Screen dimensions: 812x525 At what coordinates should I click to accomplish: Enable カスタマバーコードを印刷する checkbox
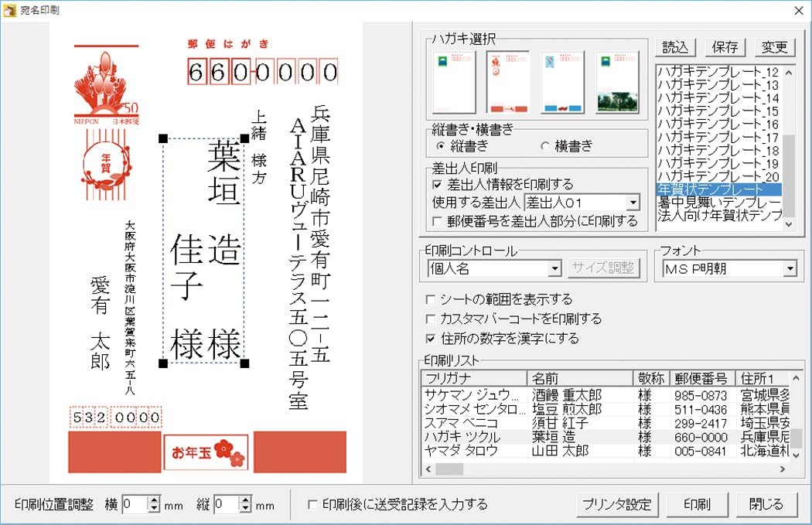[431, 319]
